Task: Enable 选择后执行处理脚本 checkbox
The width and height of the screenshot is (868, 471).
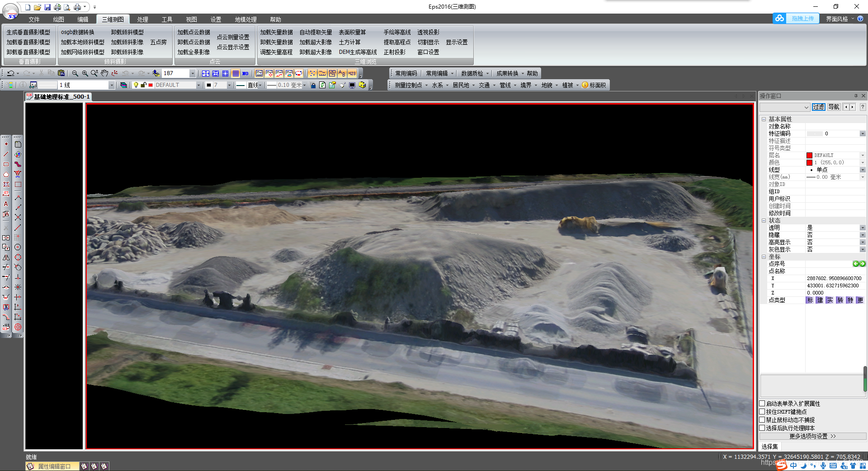Action: [x=762, y=428]
